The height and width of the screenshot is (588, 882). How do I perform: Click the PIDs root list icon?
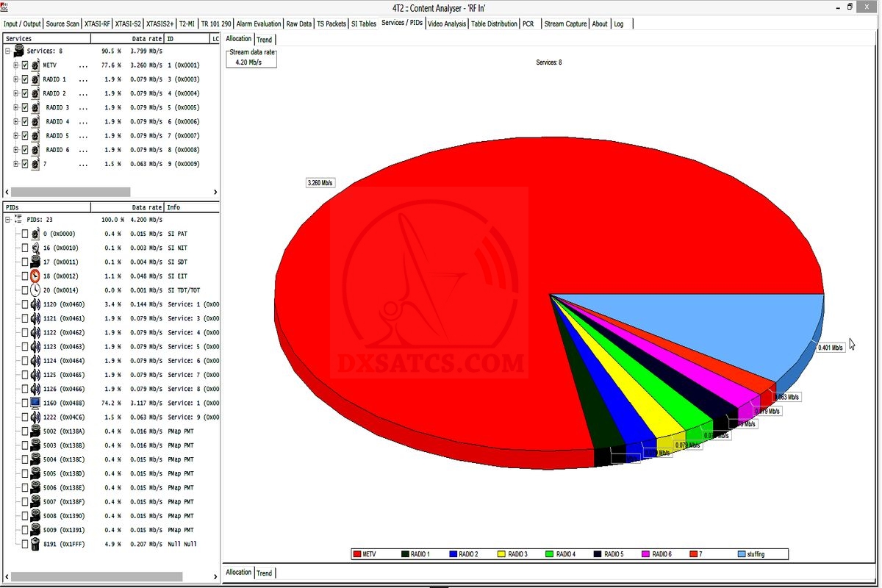[x=18, y=220]
